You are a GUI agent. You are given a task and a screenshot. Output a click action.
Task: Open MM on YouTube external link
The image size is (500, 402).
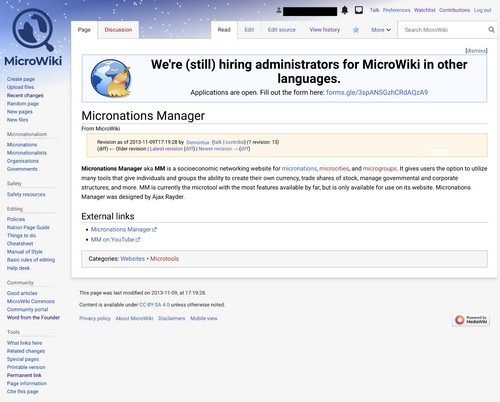(115, 239)
